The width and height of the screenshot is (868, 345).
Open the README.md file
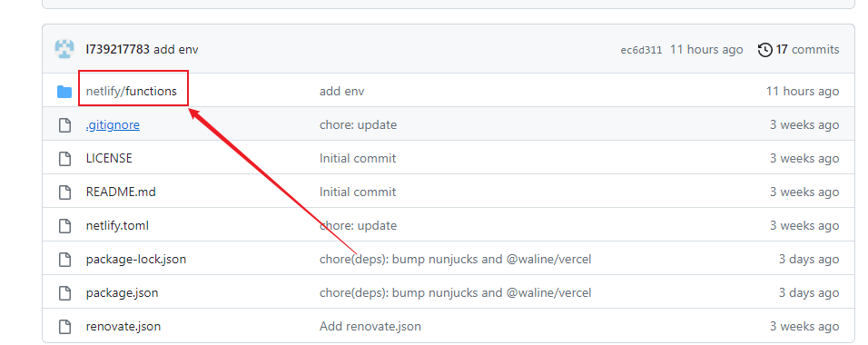point(121,192)
